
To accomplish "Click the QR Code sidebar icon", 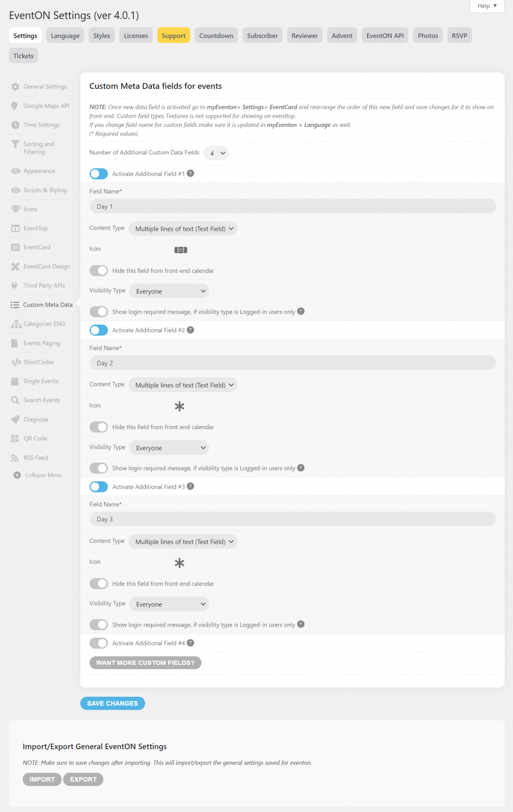I will [15, 438].
